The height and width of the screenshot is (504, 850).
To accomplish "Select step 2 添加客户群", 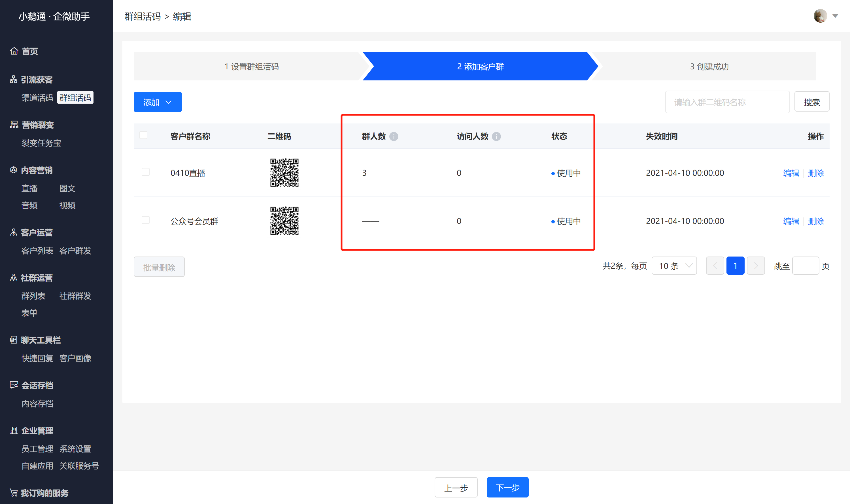I will (480, 67).
